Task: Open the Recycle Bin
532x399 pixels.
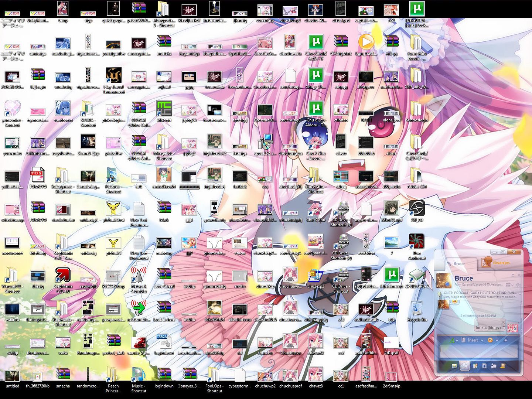Action: [x=417, y=308]
